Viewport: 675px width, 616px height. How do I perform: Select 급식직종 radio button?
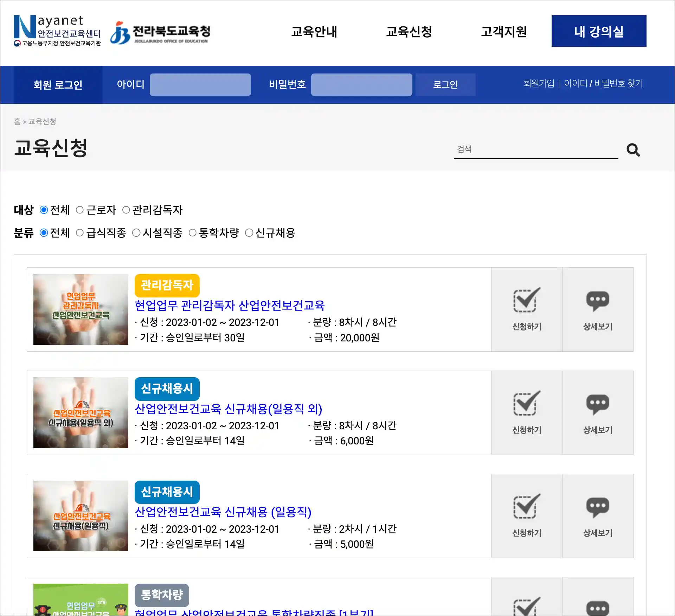click(x=80, y=233)
